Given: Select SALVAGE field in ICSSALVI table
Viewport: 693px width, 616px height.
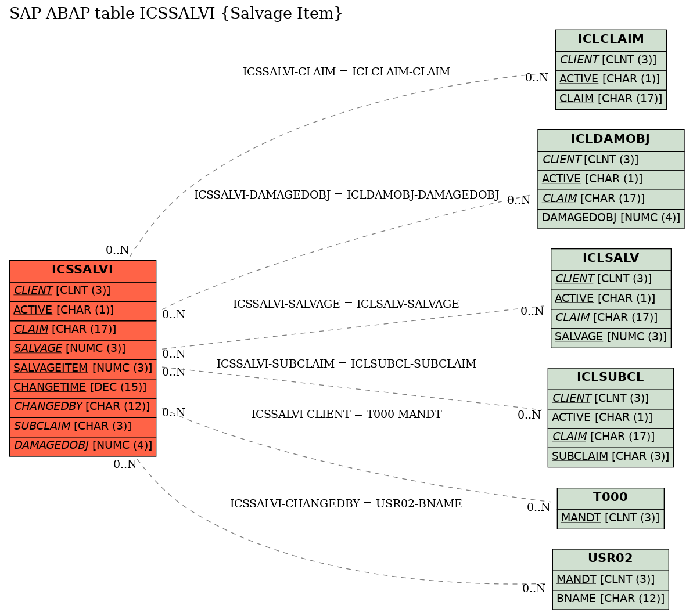Looking at the screenshot, I should click(82, 349).
